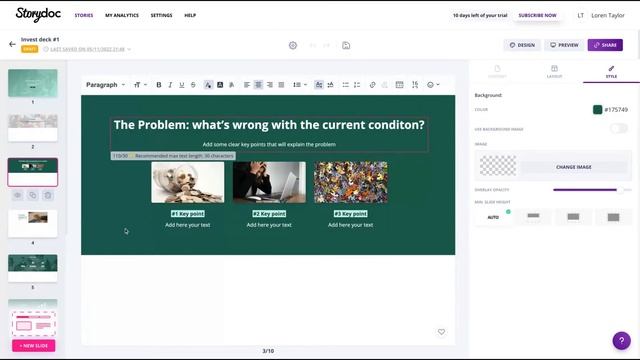Screen dimensions: 640x360
Task: Click the slide title 'The Problem' heading
Action: click(269, 125)
